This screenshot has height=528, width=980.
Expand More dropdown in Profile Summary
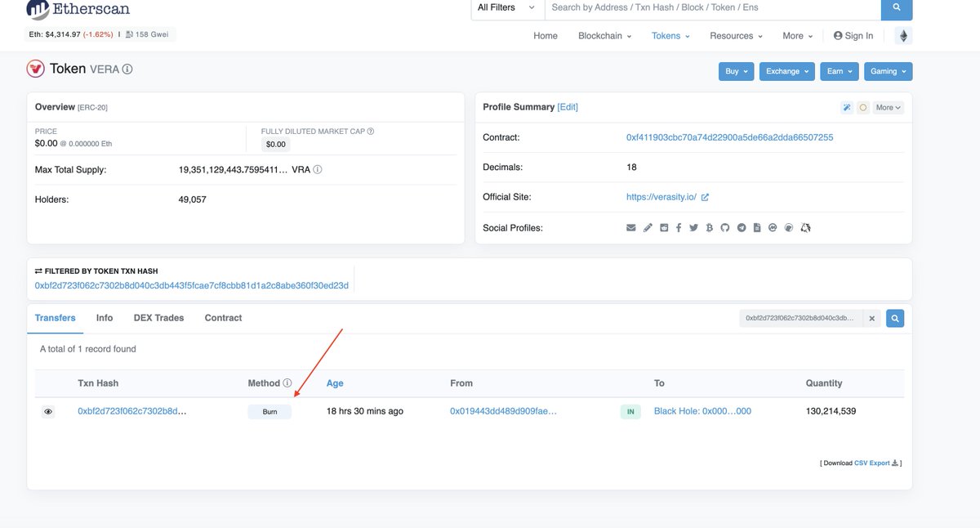[x=888, y=107]
